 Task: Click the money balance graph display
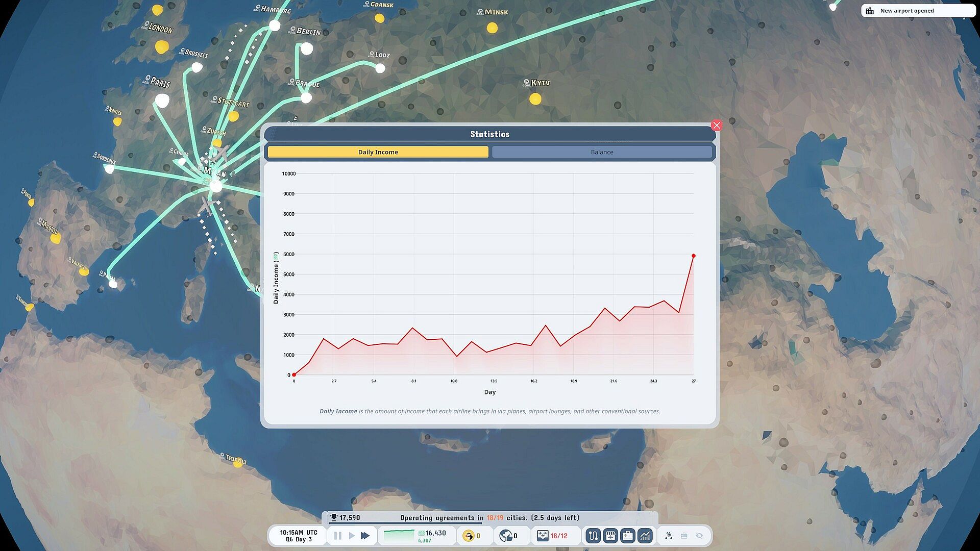click(399, 535)
